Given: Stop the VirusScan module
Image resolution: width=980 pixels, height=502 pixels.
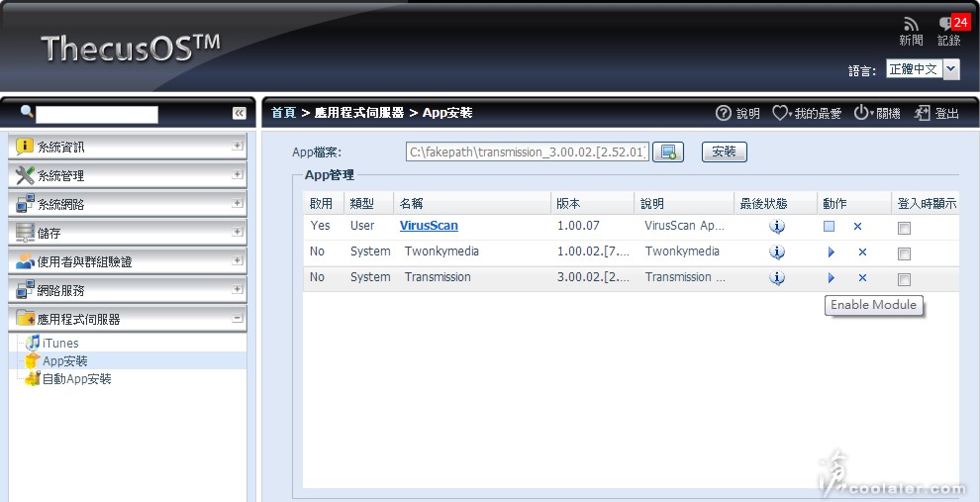Looking at the screenshot, I should [x=829, y=227].
